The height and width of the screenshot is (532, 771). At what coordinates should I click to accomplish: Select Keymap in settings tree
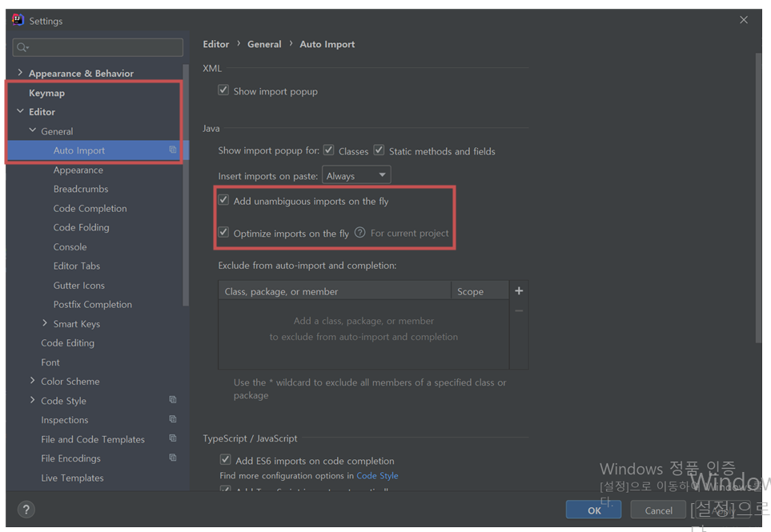coord(46,93)
